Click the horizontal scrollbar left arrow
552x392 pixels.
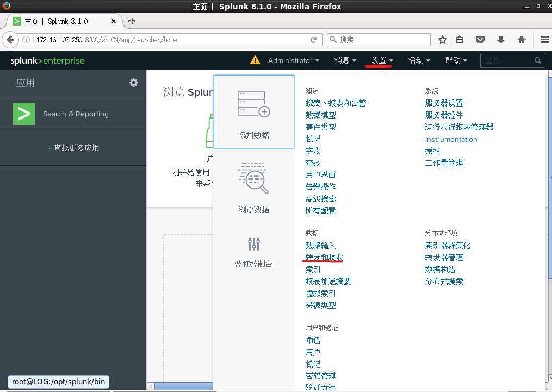pos(151,387)
